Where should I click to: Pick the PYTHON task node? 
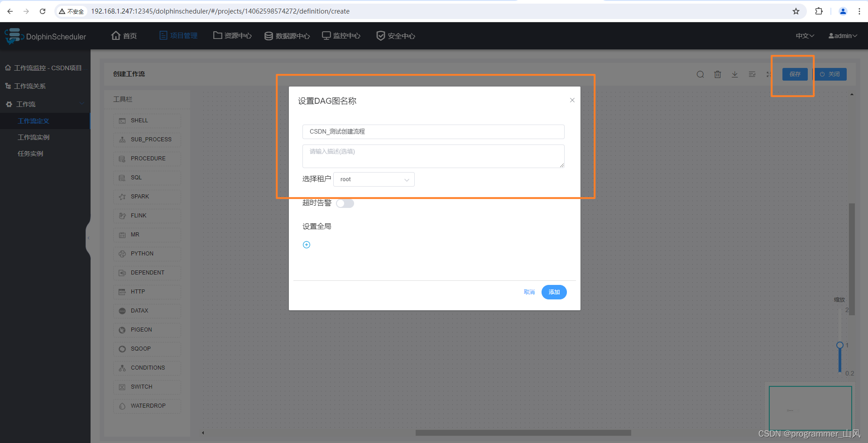coord(147,254)
